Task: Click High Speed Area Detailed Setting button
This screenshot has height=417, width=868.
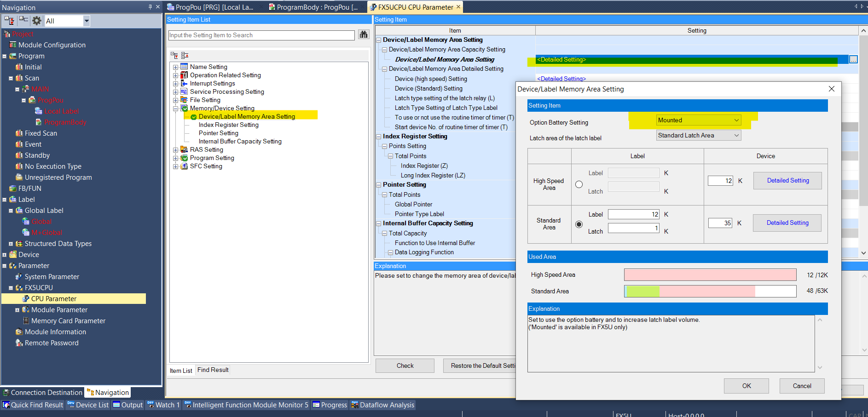Action: pyautogui.click(x=787, y=181)
